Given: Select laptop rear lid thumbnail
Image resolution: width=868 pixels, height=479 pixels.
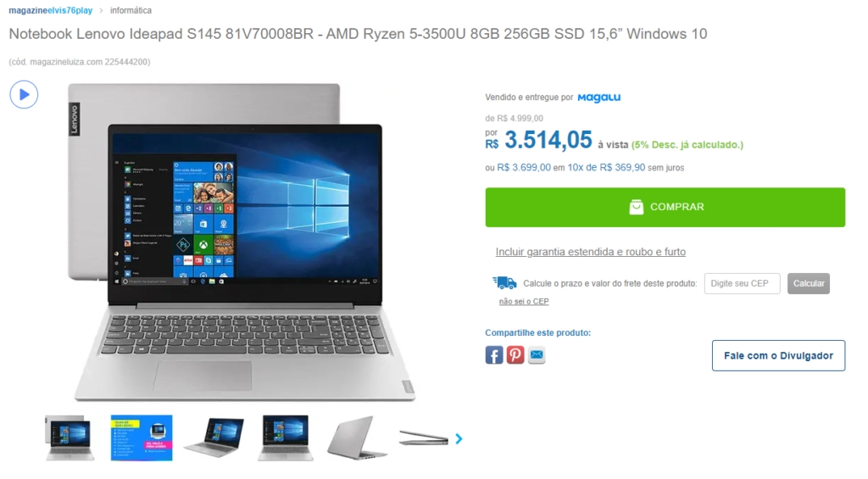Looking at the screenshot, I should pos(357,438).
